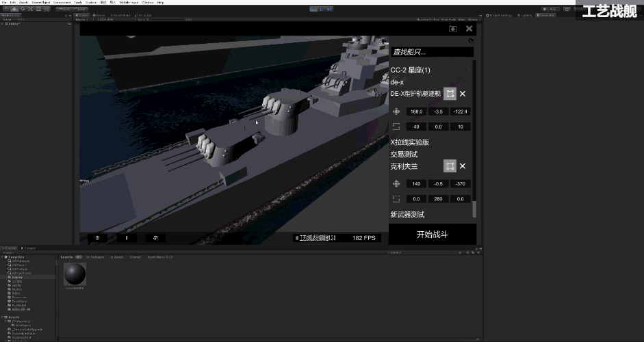Viewport: 644px width, 342px height.
Task: Click the focus frame icon for DE-X destroyer
Action: tap(450, 94)
